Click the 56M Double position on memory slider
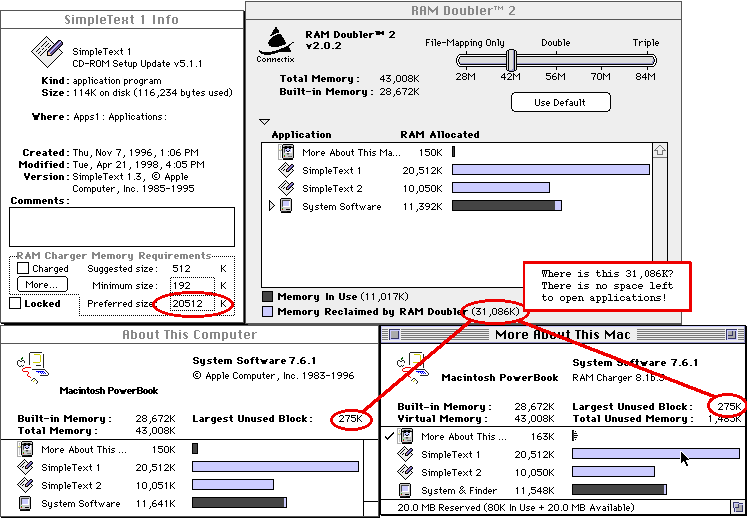This screenshot has height=518, width=747. point(555,61)
